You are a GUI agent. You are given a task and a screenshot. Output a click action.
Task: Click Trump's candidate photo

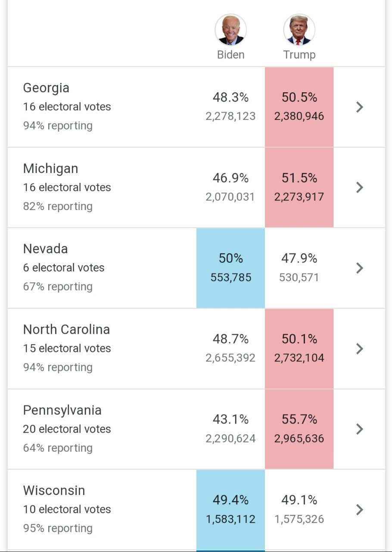click(299, 30)
